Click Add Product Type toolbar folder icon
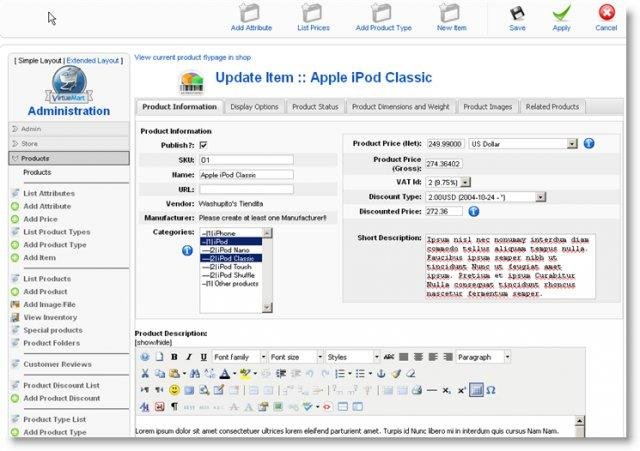Screen dimensions: 640x451 (x=382, y=12)
